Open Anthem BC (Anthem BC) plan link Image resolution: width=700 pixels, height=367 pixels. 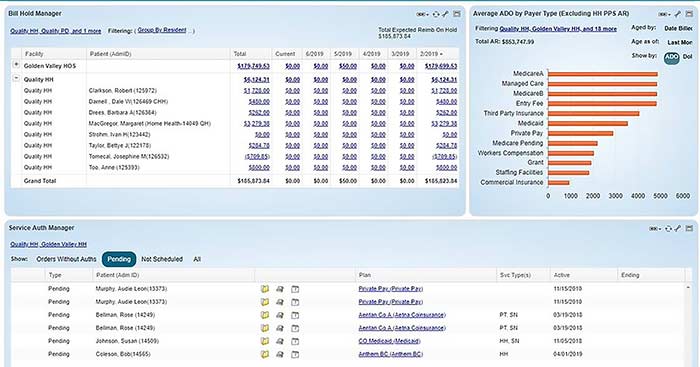click(391, 354)
